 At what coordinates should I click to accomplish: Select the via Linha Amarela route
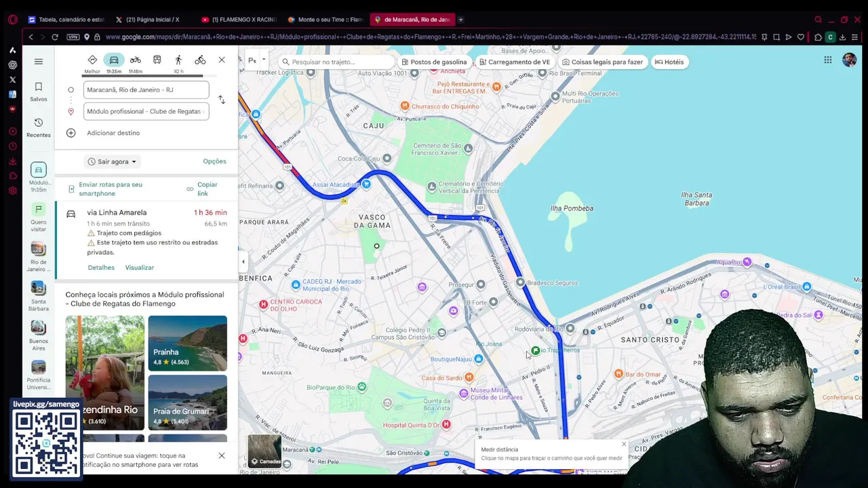click(146, 239)
